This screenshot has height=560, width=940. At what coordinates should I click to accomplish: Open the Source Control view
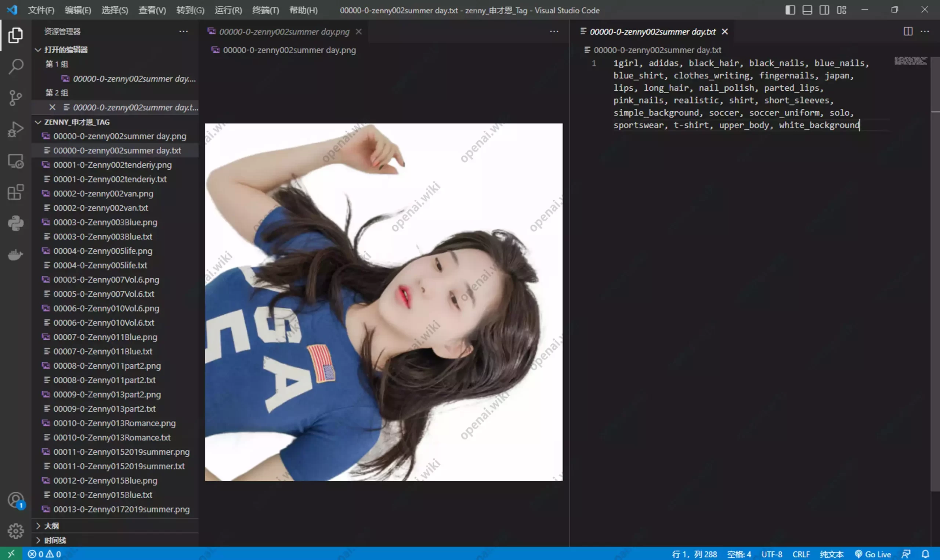(x=15, y=98)
